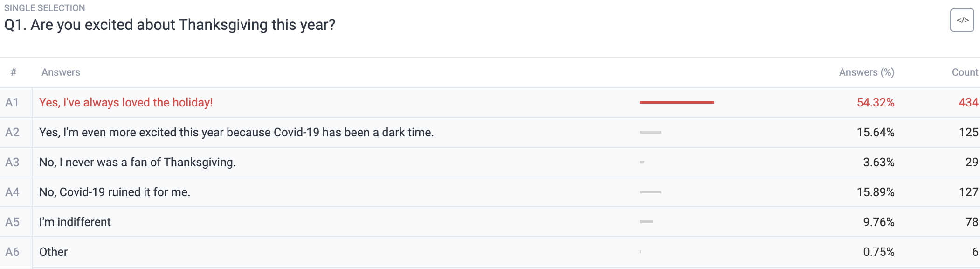Image resolution: width=980 pixels, height=269 pixels.
Task: Click the 54.32% percentage value
Action: coord(876,102)
